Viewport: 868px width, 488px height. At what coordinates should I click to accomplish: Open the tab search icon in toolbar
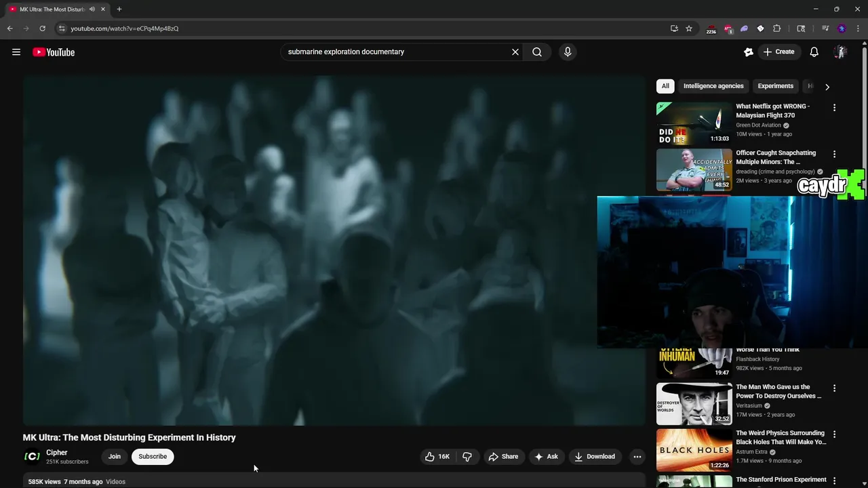point(801,28)
